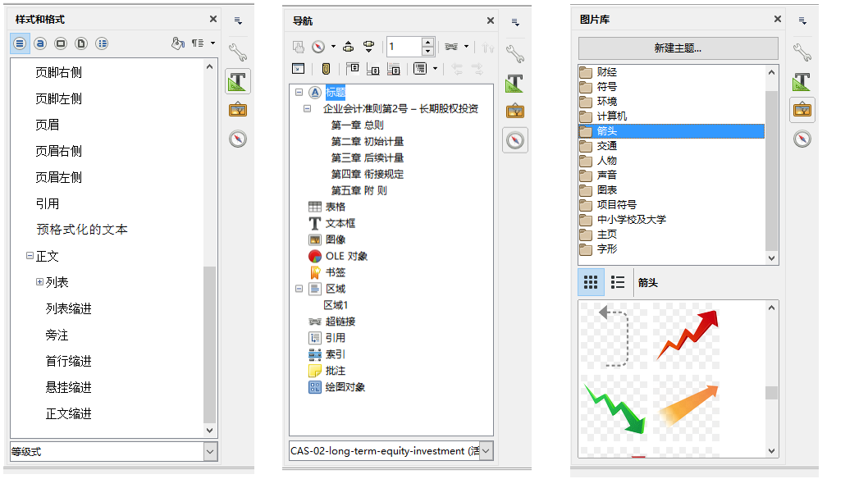Choose List Styles icon

102,43
